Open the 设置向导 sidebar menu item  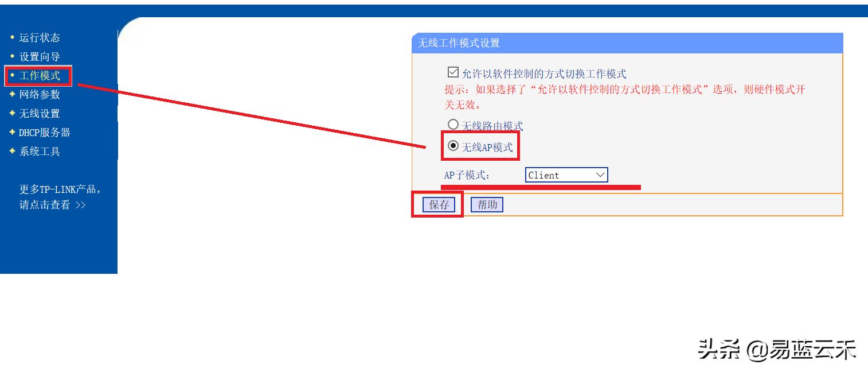(40, 56)
